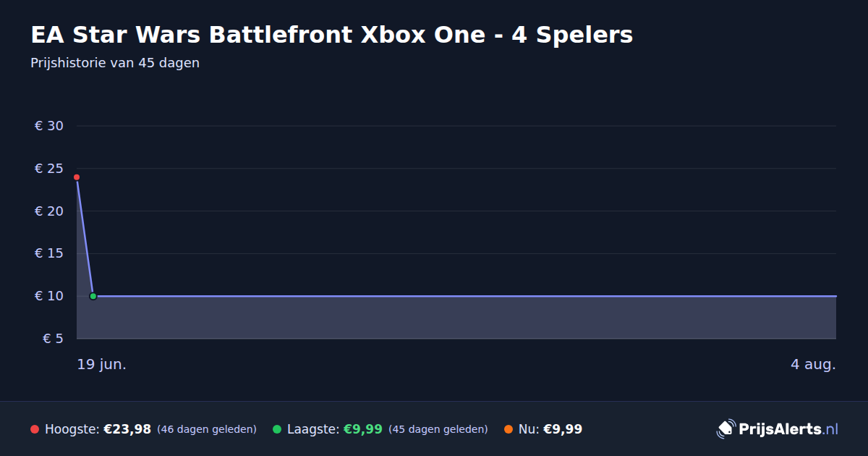Click the Nu €9,99 current price
The height and width of the screenshot is (456, 868).
[x=563, y=429]
